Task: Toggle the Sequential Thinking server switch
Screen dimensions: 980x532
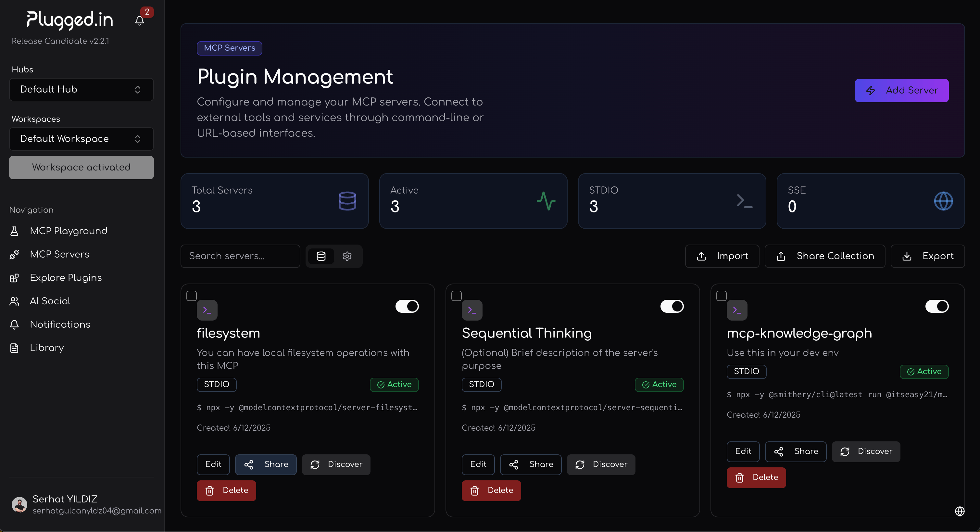Action: [x=672, y=306]
